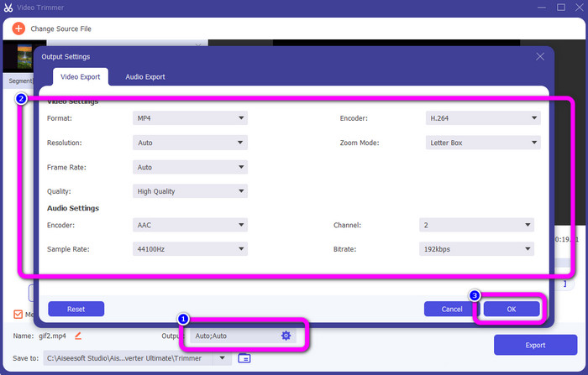Viewport: 588px width, 375px height.
Task: Maximize the Video Trimmer window
Action: point(561,8)
